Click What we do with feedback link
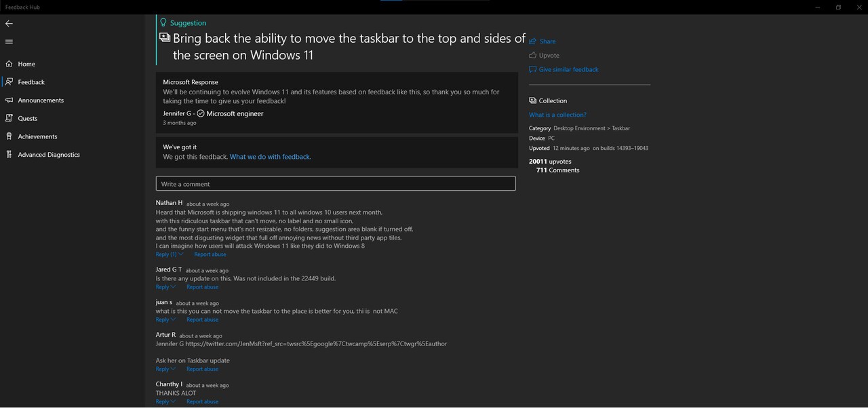The image size is (868, 408). (x=270, y=157)
